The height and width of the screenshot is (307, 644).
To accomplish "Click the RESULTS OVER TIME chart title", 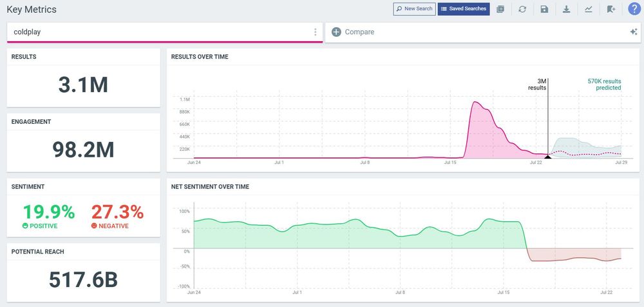I will click(x=200, y=57).
